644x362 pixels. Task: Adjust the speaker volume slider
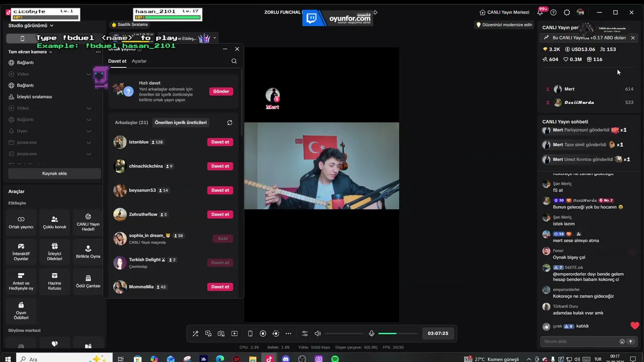[x=344, y=333]
